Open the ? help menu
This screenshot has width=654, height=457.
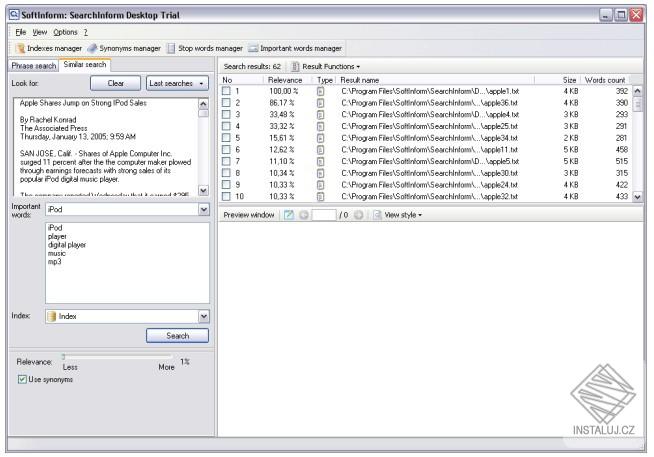point(85,32)
